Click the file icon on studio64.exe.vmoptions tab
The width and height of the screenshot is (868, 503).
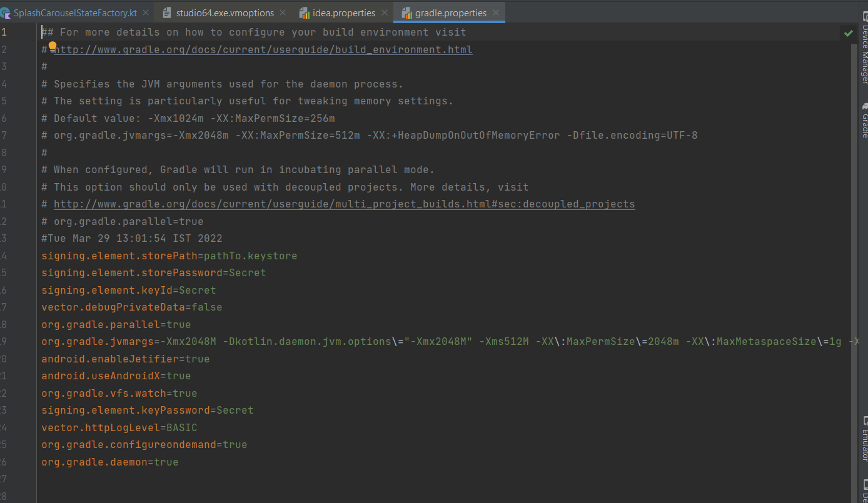pos(167,12)
